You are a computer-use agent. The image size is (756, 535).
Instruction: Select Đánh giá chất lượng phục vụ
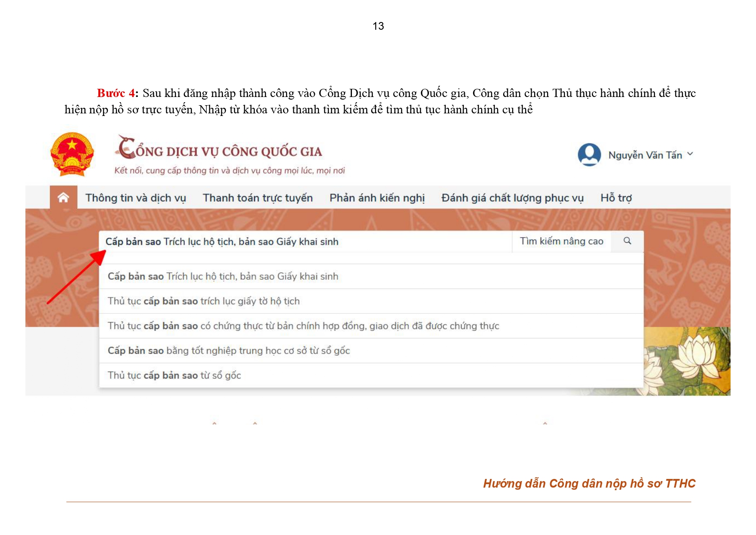point(512,198)
